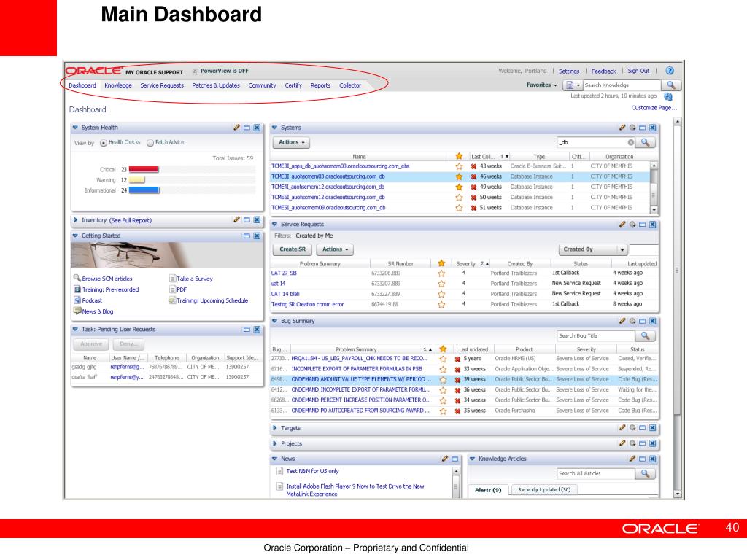Click the red Critical issues bar
Image resolution: width=747 pixels, height=560 pixels.
tap(144, 169)
